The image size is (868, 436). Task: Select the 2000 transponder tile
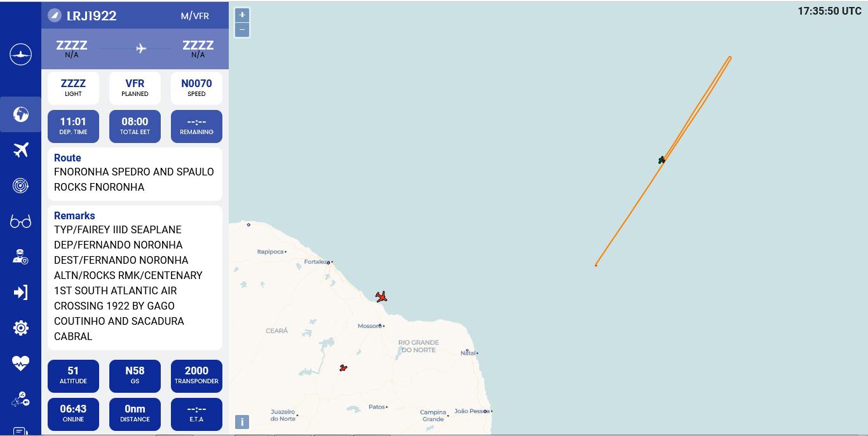point(196,376)
